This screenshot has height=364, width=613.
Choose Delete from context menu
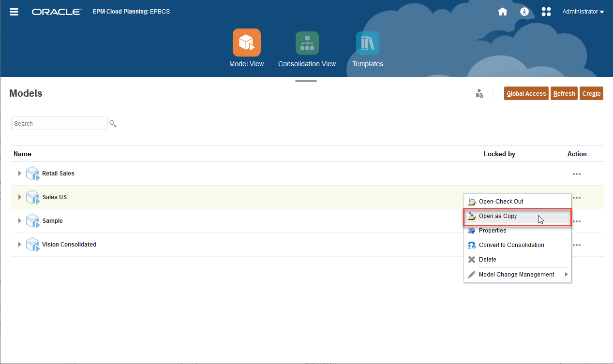(x=517, y=260)
